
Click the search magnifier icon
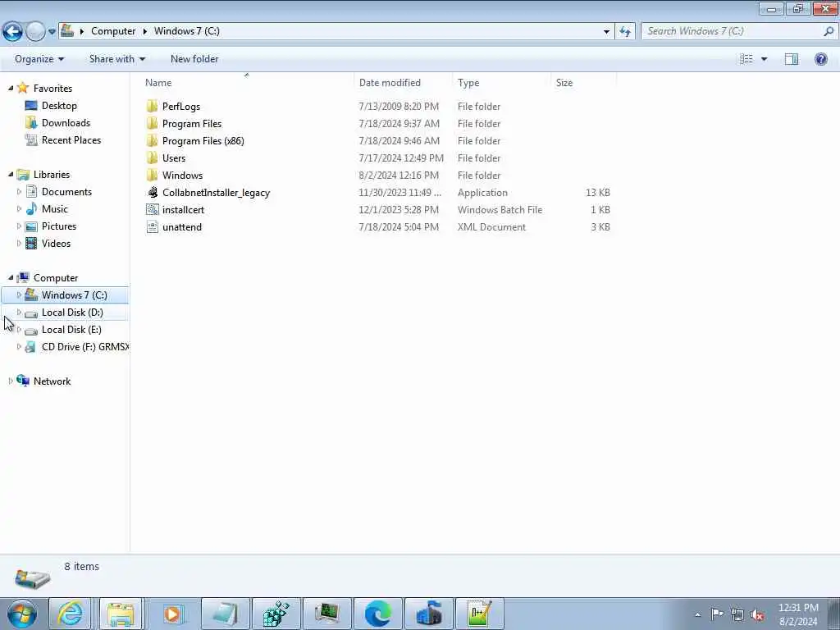pyautogui.click(x=829, y=31)
